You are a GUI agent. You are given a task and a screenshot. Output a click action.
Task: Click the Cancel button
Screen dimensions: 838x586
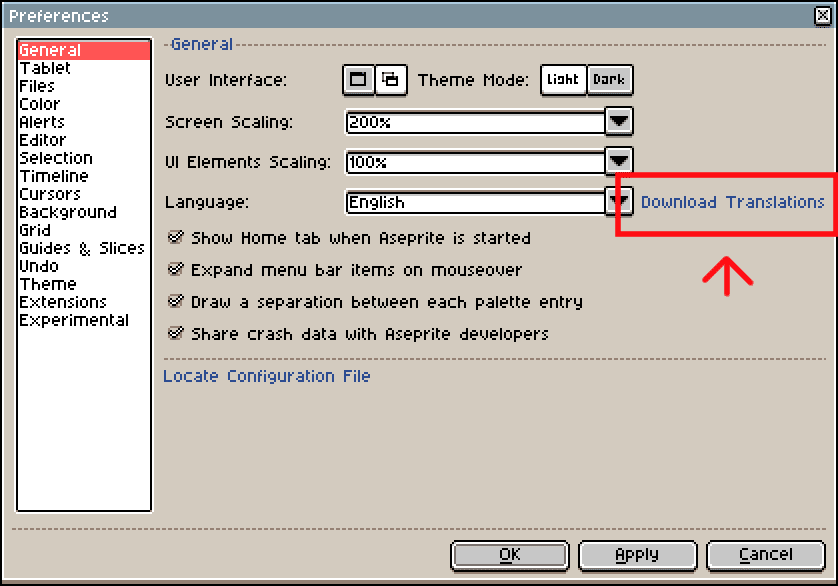(x=766, y=556)
